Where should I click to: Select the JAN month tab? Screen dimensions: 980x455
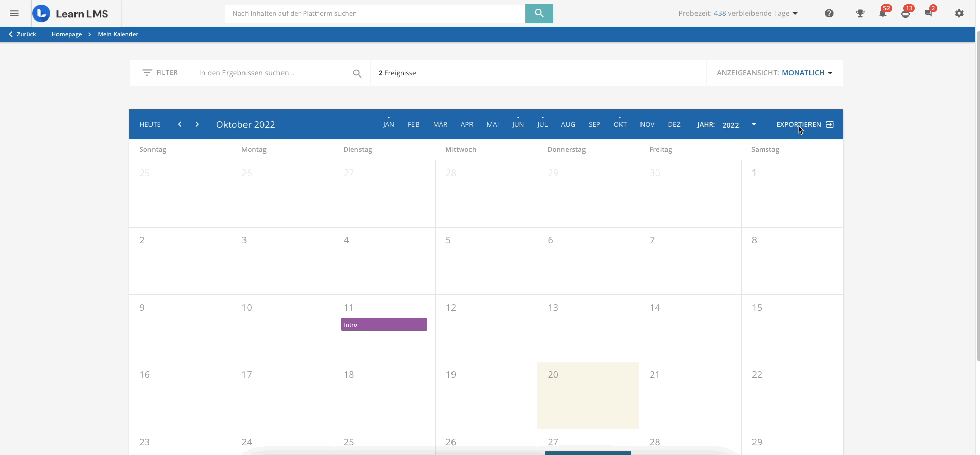coord(389,124)
